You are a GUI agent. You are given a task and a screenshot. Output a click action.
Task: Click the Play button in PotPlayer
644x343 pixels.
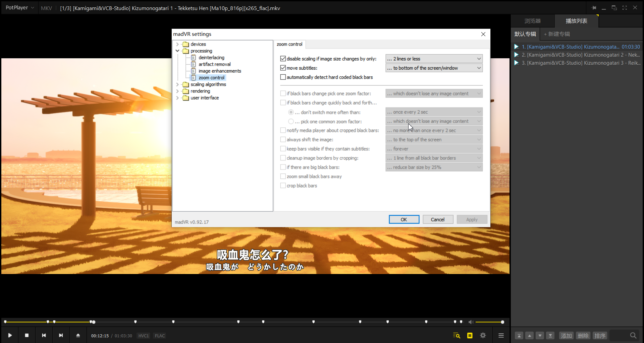click(10, 335)
